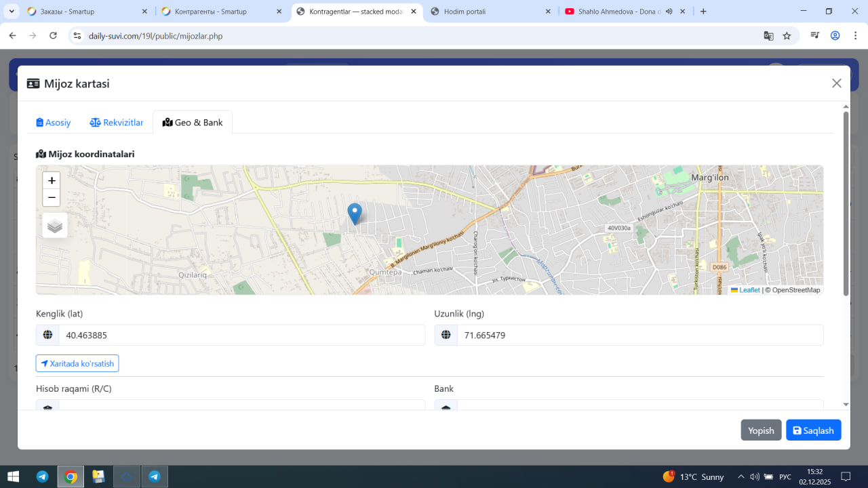Click the Google Translate icon in address bar
Screen dimensions: 868x488
[768, 36]
